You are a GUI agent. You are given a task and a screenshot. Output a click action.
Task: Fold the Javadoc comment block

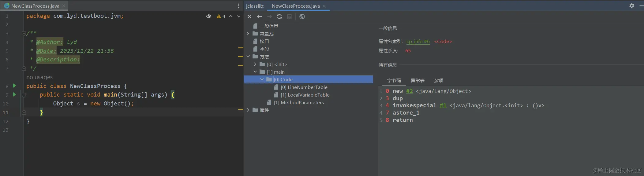tap(24, 33)
